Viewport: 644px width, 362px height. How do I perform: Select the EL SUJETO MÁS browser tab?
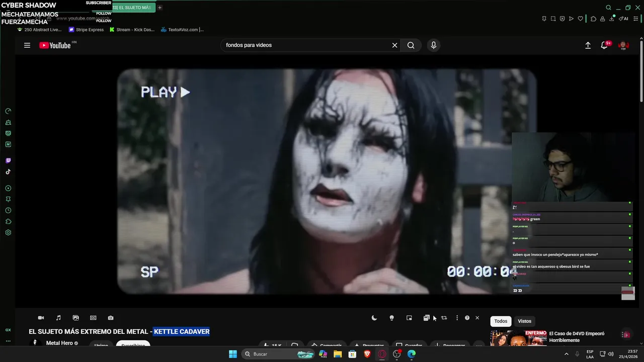132,8
